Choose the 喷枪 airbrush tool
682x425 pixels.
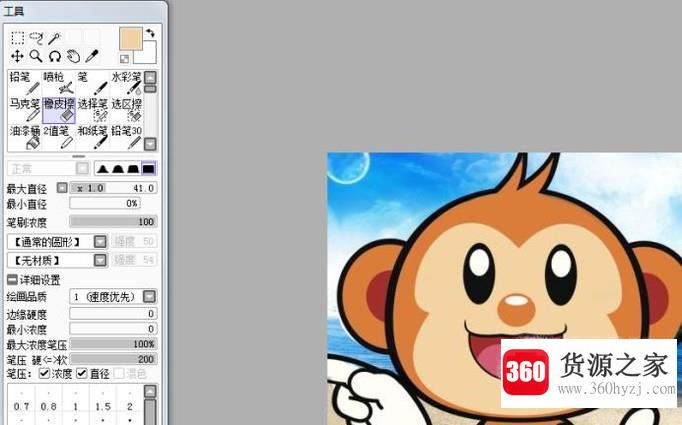(x=59, y=83)
